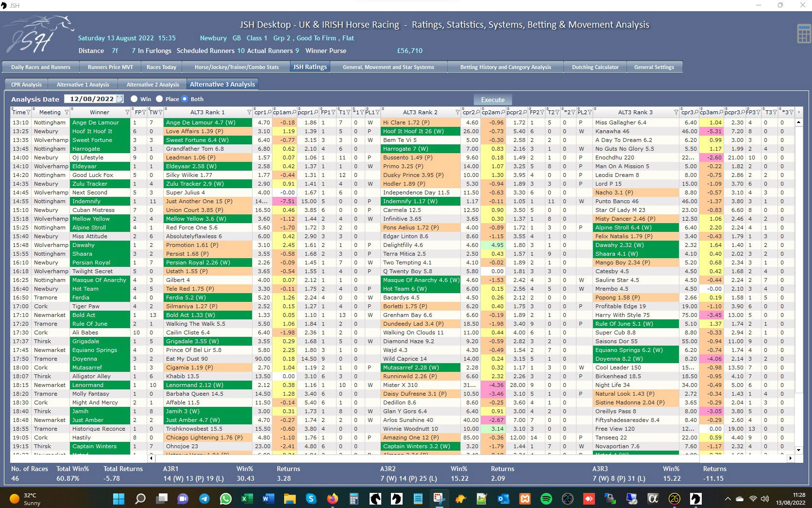Click the pcpr1 column search magnifier

click(x=316, y=112)
